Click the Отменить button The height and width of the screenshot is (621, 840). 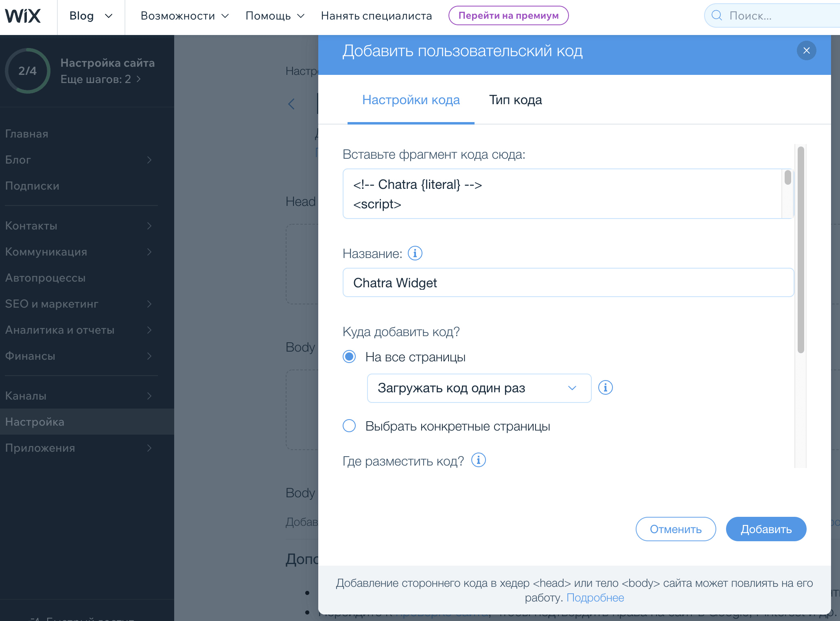(675, 529)
